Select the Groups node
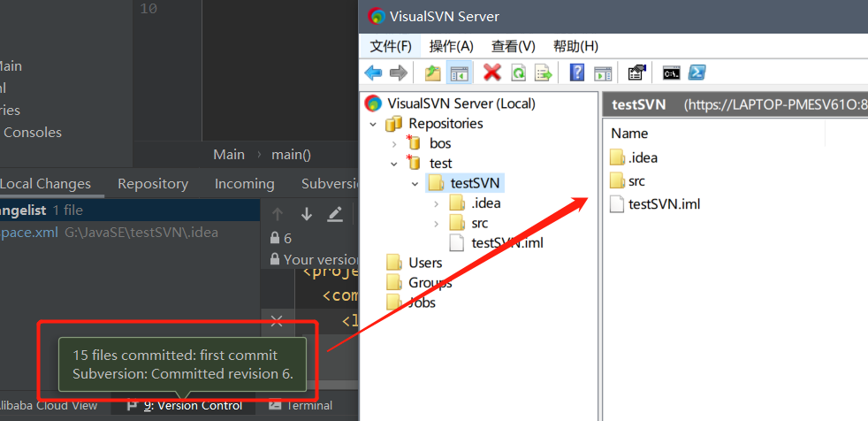This screenshot has width=868, height=421. (x=430, y=282)
